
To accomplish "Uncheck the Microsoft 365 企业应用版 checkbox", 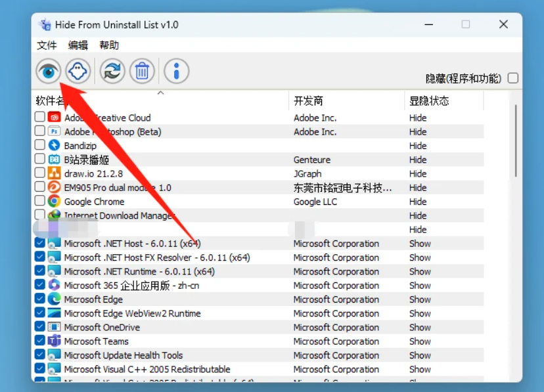I will click(40, 284).
